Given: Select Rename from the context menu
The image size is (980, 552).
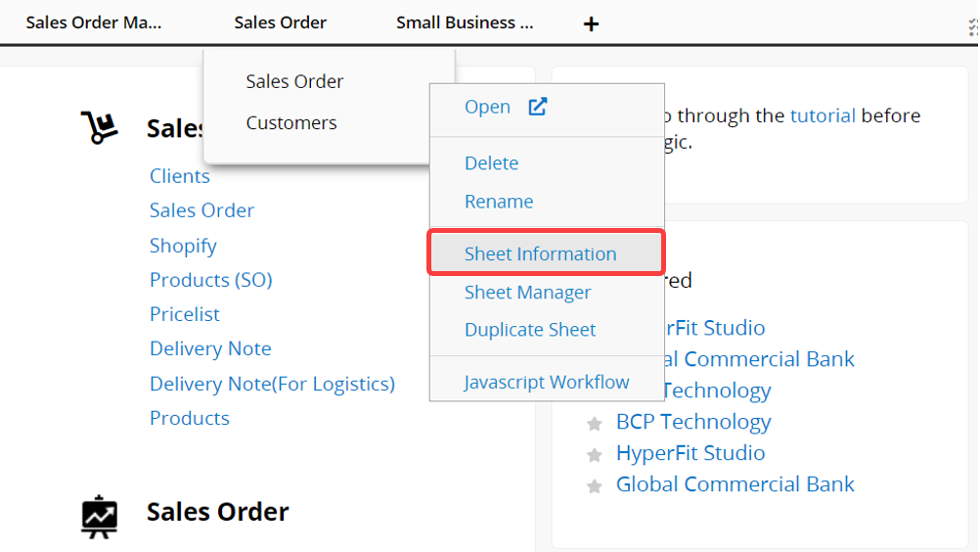Looking at the screenshot, I should (x=499, y=202).
